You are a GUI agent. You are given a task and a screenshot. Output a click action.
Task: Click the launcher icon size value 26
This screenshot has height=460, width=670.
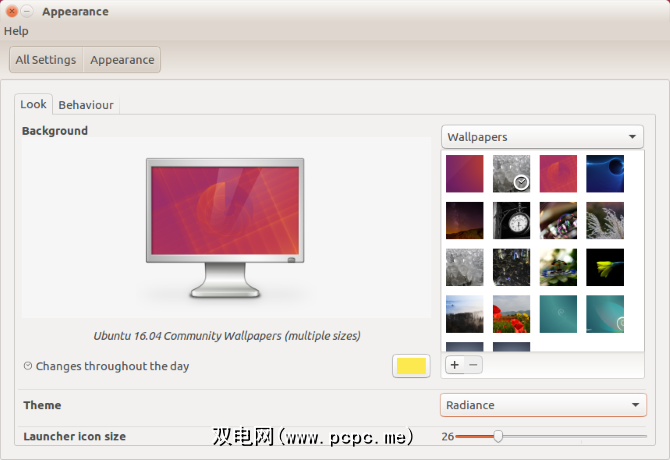pos(447,436)
